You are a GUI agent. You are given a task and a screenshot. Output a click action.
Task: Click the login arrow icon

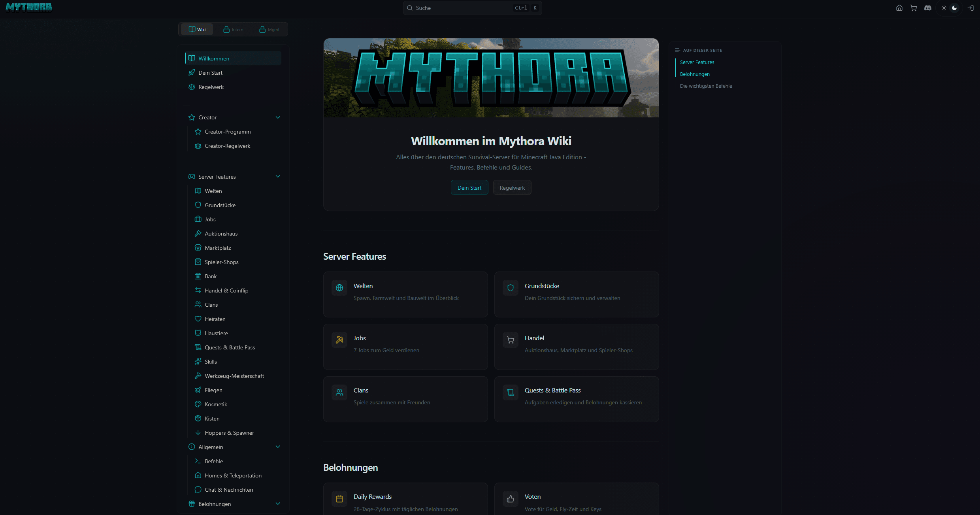point(970,8)
